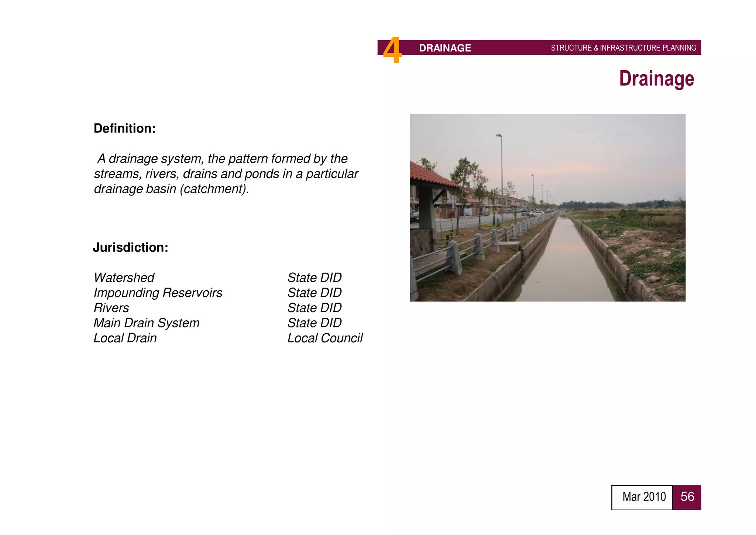
Task: Click the Jurisdiction heading
Action: click(x=131, y=248)
